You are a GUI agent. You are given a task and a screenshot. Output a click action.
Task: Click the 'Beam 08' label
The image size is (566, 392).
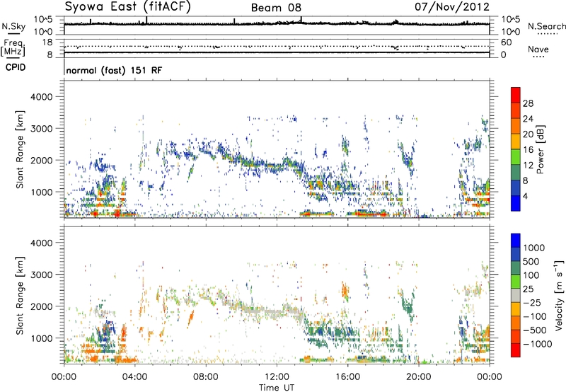(x=276, y=8)
